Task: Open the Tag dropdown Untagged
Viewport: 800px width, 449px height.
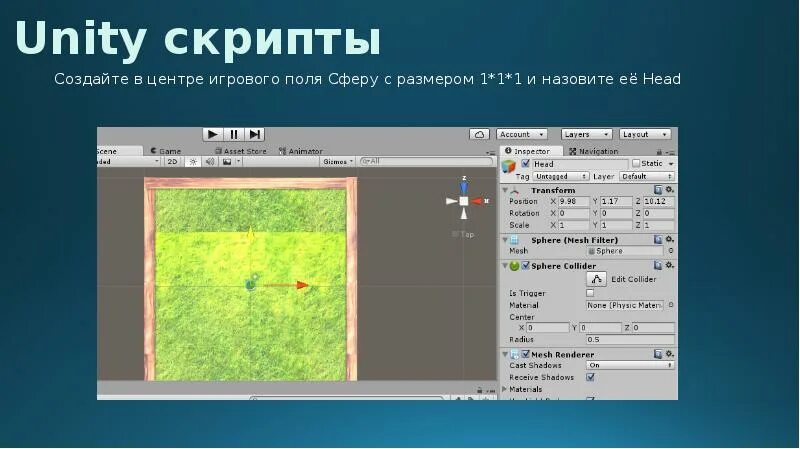Action: coord(561,176)
